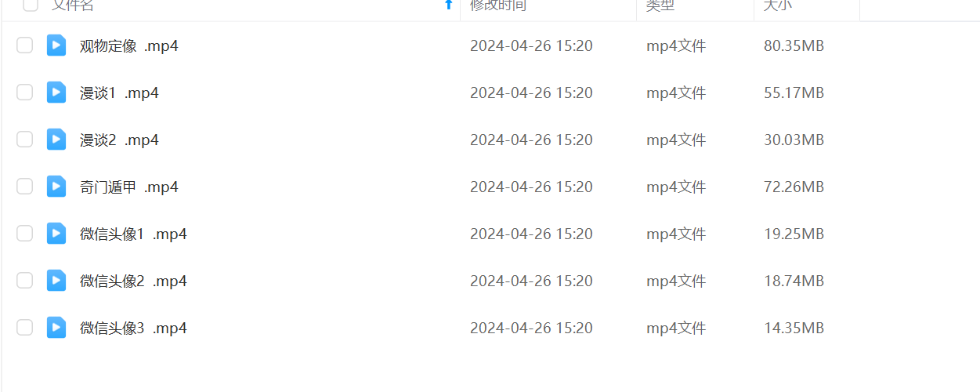Click the video icon of 微信头像2 .mp4

[56, 281]
